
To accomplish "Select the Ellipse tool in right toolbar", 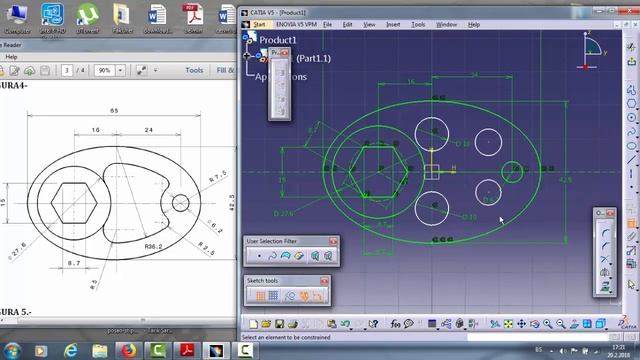I will pyautogui.click(x=631, y=146).
